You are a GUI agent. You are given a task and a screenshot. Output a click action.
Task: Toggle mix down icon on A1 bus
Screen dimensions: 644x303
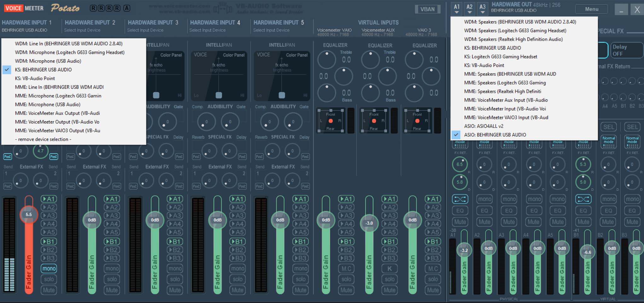pos(460,199)
